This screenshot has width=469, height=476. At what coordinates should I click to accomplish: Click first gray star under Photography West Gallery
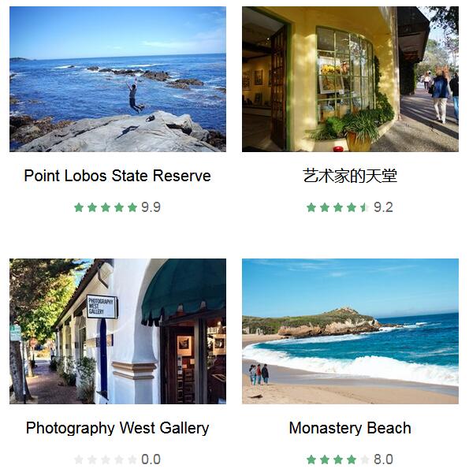[x=79, y=459]
